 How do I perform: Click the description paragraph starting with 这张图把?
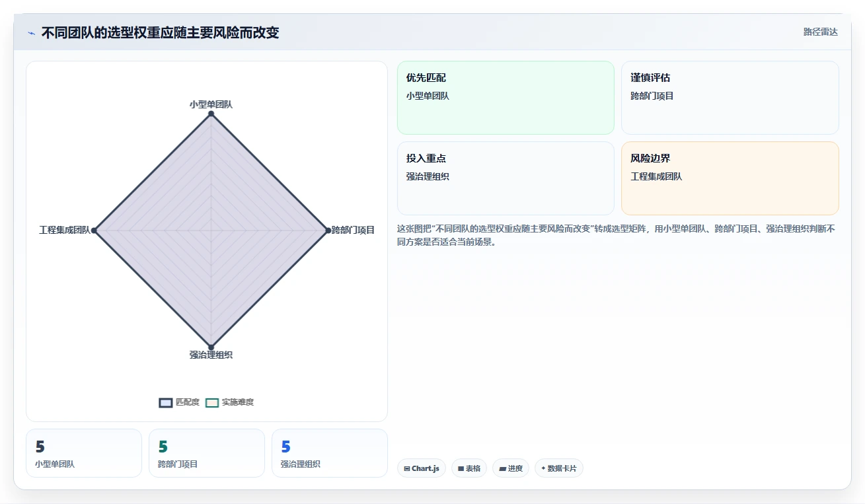point(617,235)
